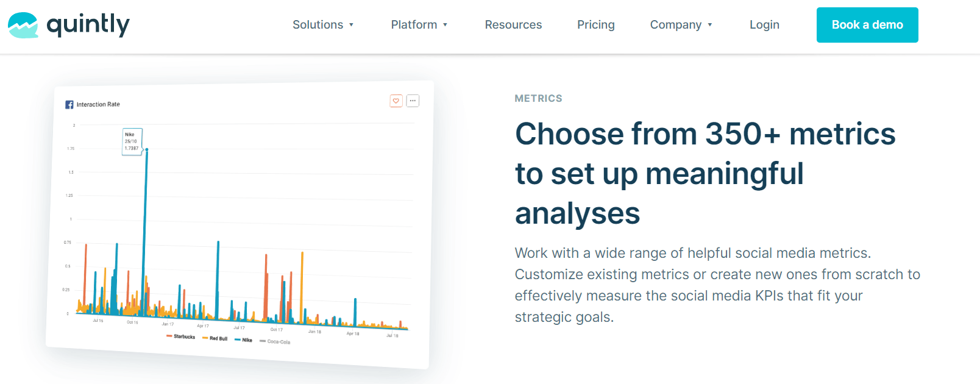The height and width of the screenshot is (384, 980).
Task: Click the Interaction Rate chart title
Action: (x=98, y=105)
